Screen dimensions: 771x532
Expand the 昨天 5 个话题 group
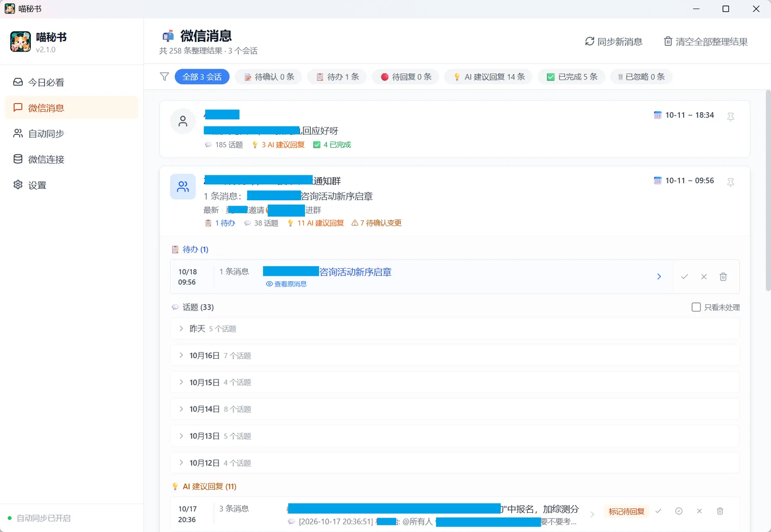454,329
